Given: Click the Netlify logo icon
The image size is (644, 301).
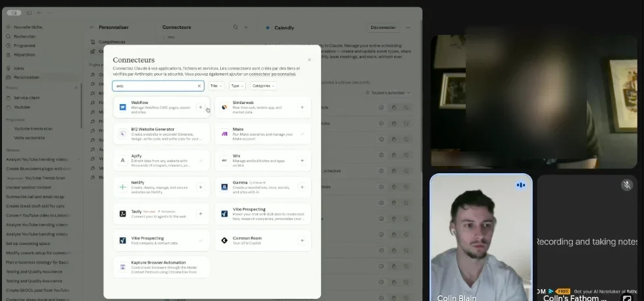Looking at the screenshot, I should (122, 187).
